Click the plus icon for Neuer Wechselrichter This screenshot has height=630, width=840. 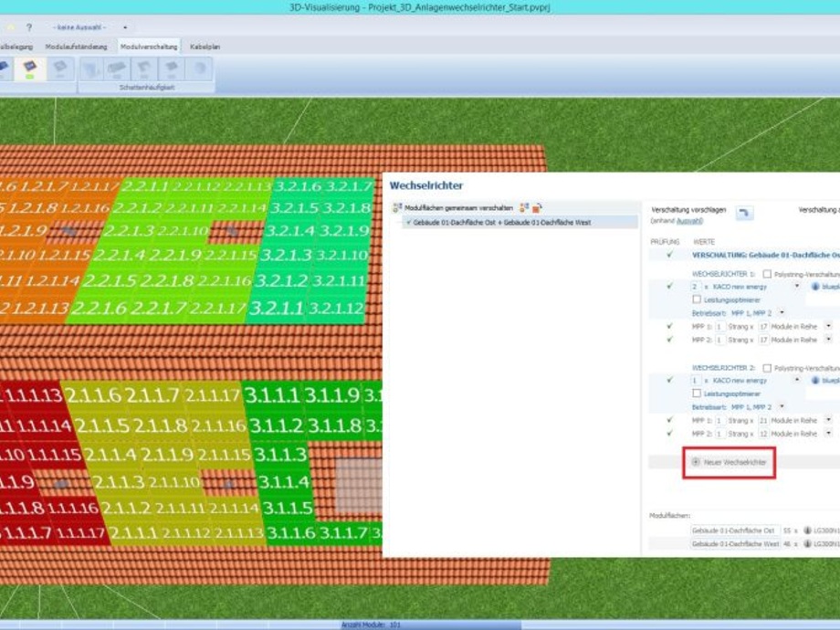(x=696, y=462)
